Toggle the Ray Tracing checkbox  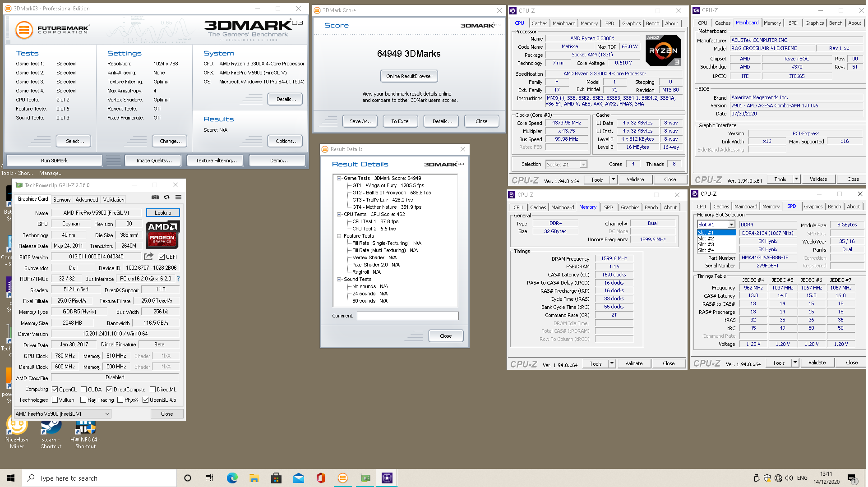tap(83, 400)
